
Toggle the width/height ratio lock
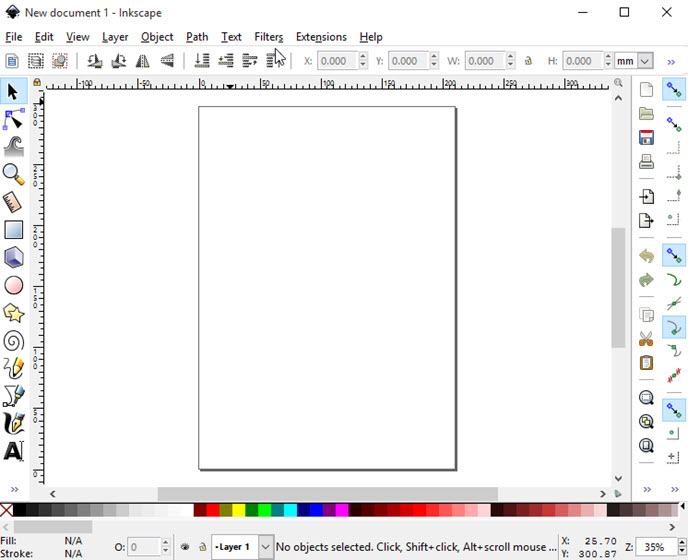pyautogui.click(x=528, y=61)
